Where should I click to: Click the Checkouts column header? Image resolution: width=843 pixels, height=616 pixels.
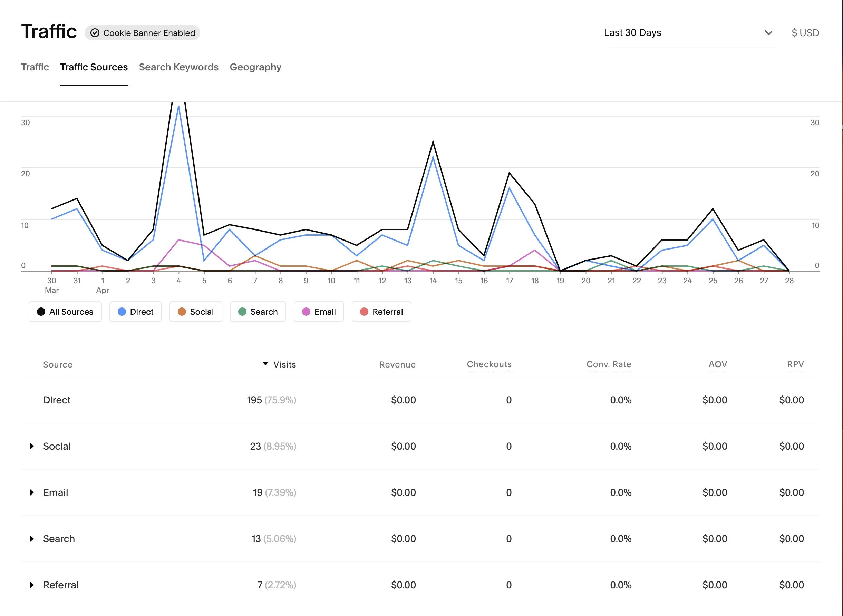coord(489,364)
